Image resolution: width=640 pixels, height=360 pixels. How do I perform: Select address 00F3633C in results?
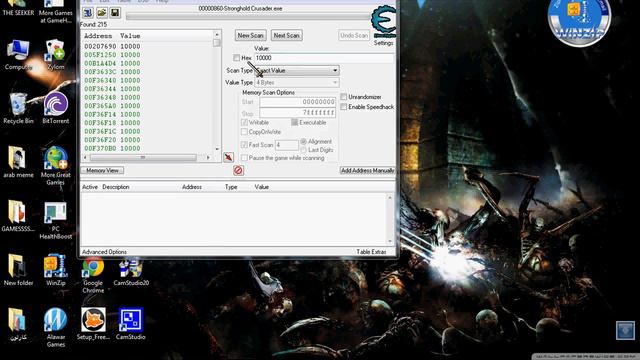click(112, 72)
